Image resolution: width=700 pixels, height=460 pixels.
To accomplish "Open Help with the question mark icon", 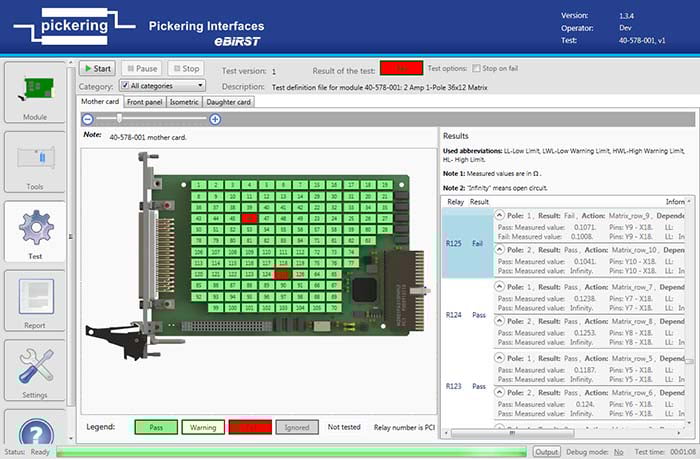I will coord(36,431).
